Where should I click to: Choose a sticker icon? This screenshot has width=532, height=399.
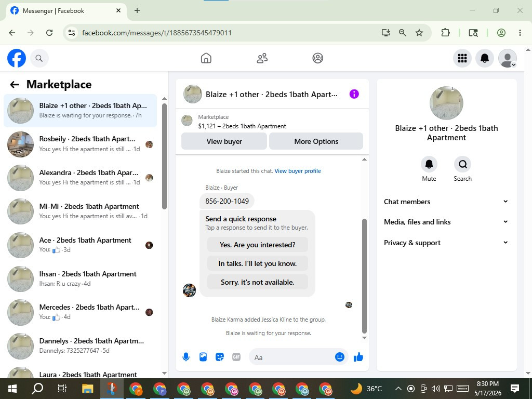pos(220,357)
